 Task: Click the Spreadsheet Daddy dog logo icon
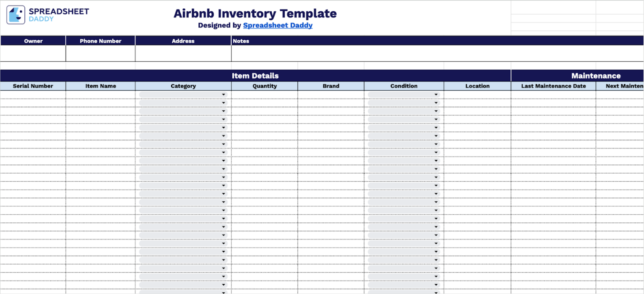coord(16,14)
